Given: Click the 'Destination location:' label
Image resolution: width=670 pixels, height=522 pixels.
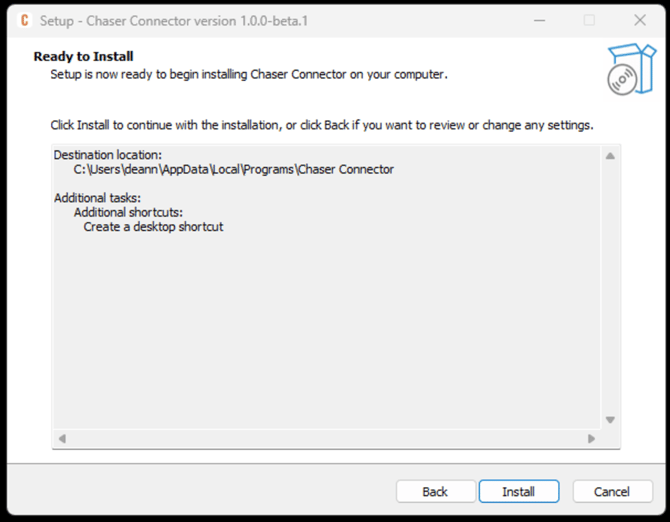Looking at the screenshot, I should [x=107, y=155].
